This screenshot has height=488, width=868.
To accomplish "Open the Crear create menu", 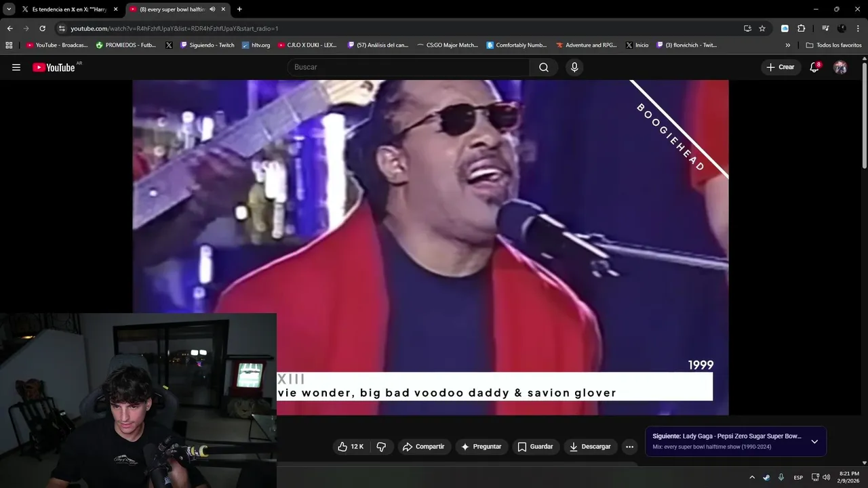I will (x=781, y=67).
